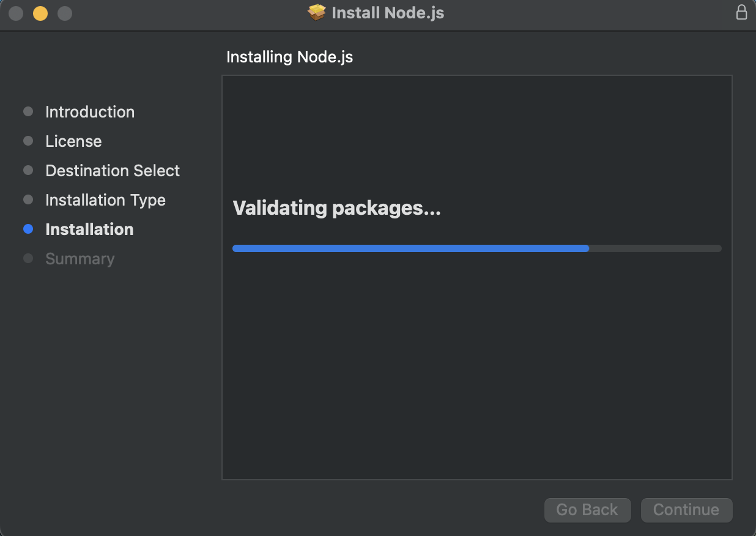Click the bullet dot next to License

[28, 141]
